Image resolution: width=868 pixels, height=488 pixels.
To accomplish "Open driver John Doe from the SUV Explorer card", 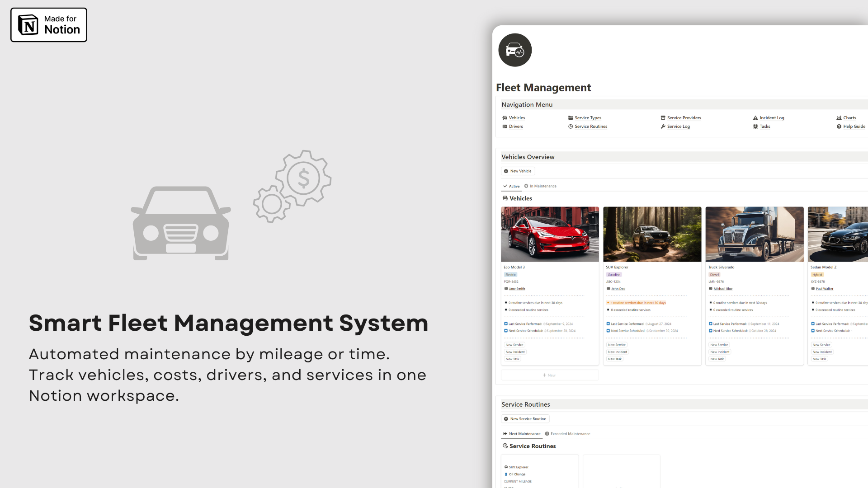I will click(618, 289).
